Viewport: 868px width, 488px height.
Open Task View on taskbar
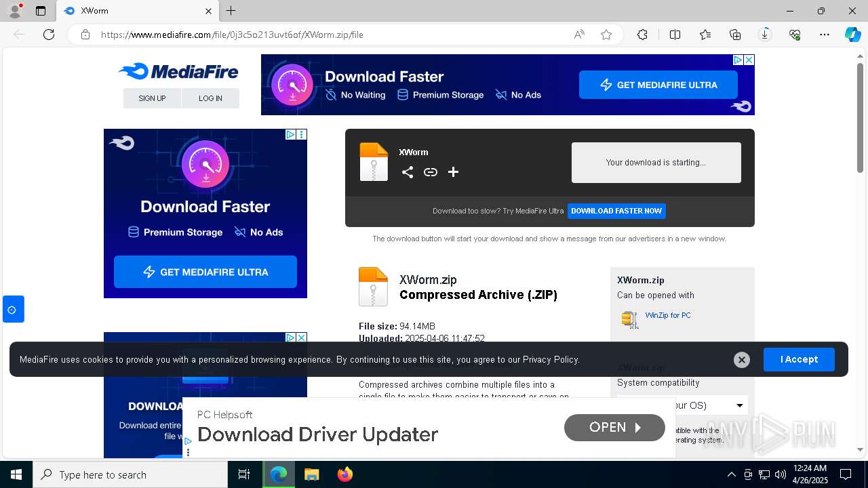pos(244,474)
